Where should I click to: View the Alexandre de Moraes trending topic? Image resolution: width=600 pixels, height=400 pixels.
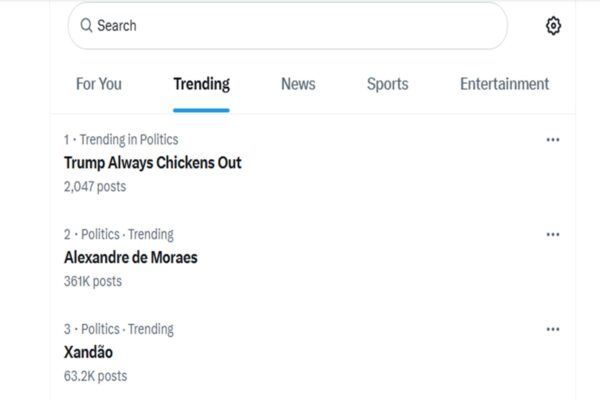point(130,257)
